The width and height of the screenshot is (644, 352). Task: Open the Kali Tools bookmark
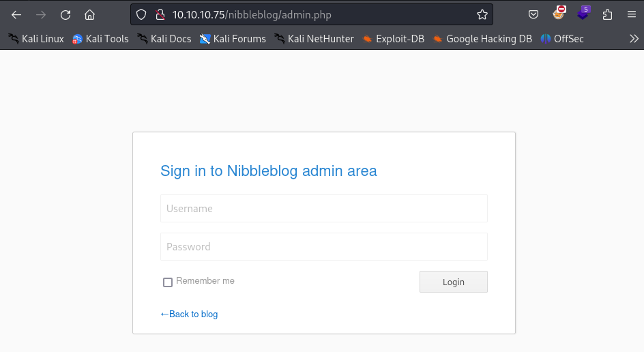[100, 39]
